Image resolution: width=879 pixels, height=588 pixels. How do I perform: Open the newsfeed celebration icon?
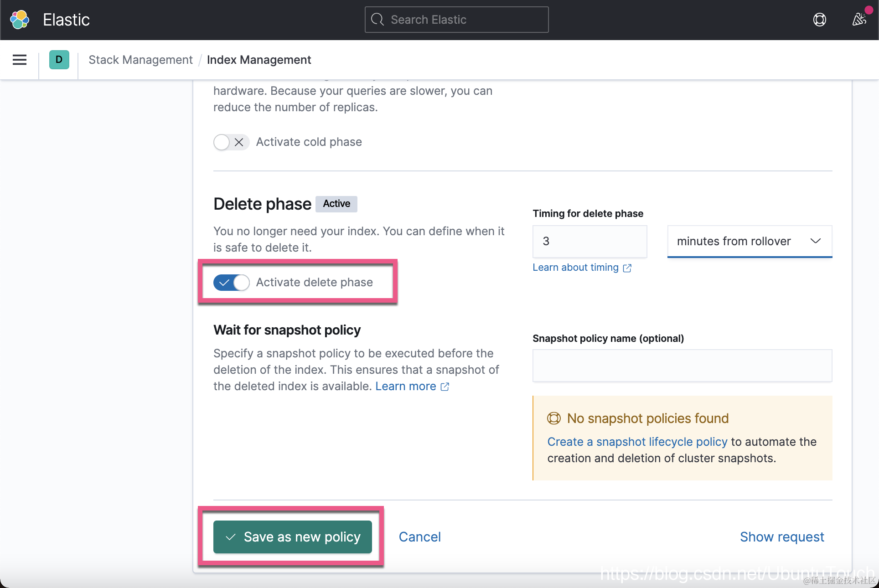[859, 20]
